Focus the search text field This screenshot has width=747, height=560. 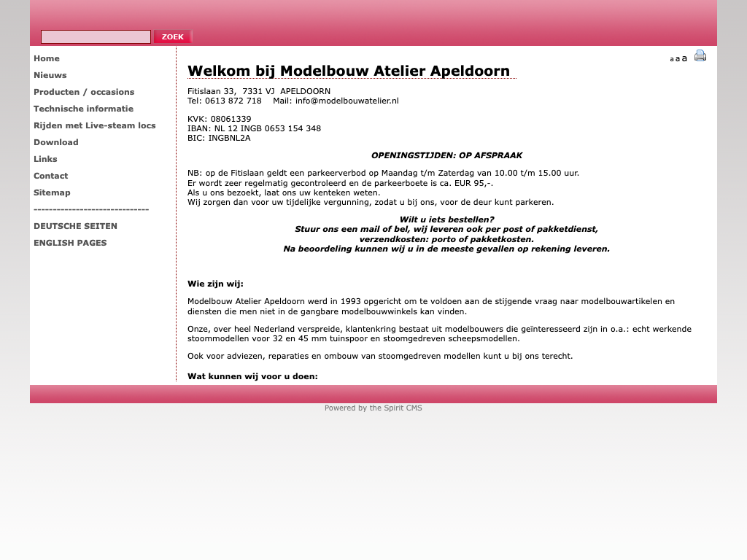[96, 36]
